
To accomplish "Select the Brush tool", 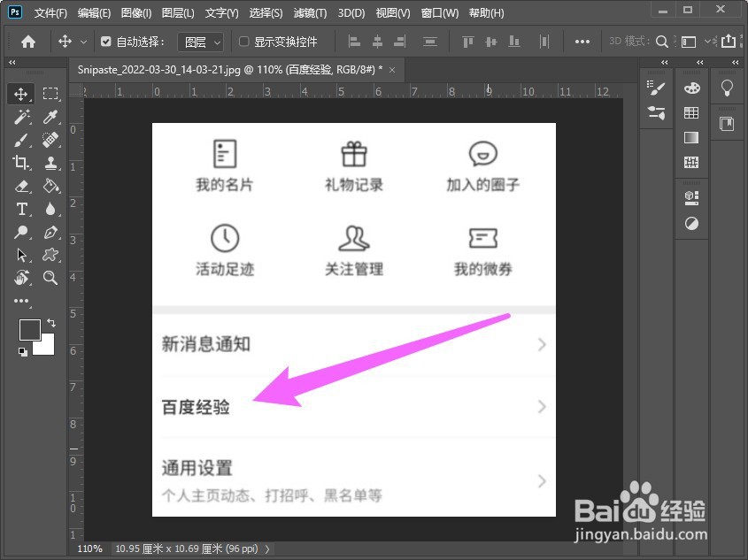I will tap(22, 140).
